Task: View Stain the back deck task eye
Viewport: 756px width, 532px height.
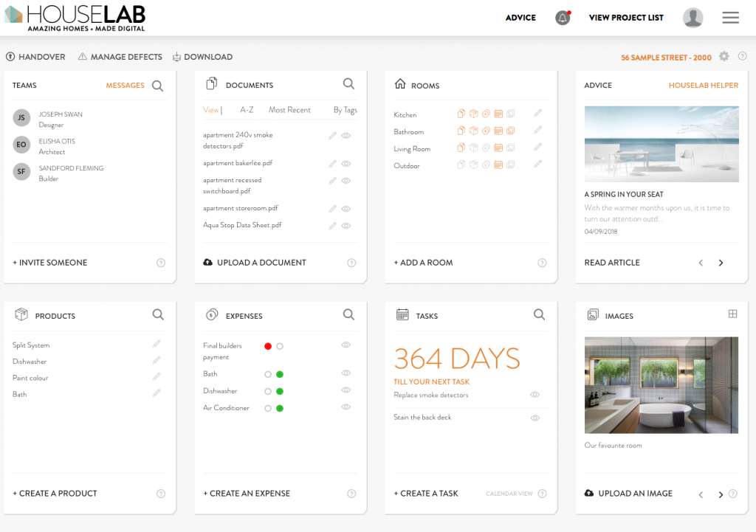Action: 535,418
